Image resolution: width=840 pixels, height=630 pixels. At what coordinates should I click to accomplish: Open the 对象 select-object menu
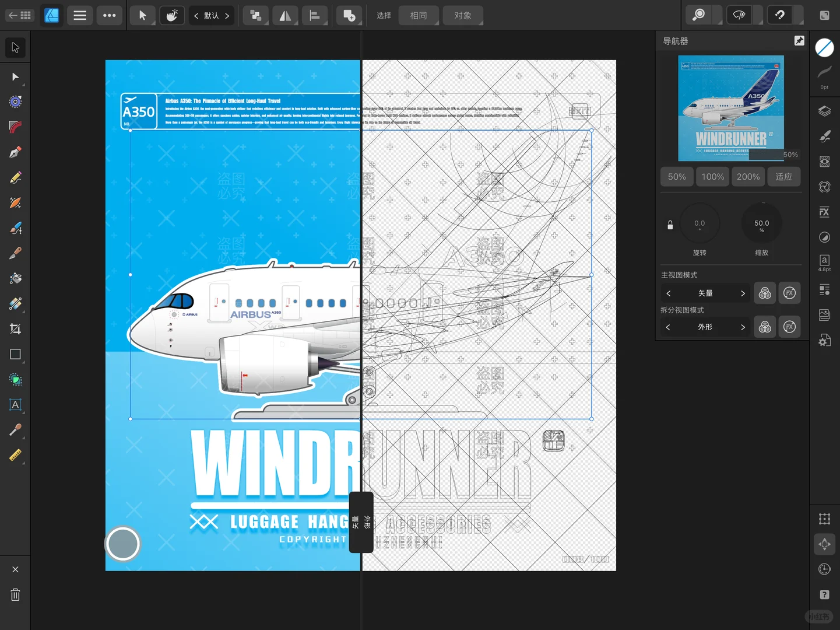pyautogui.click(x=463, y=15)
